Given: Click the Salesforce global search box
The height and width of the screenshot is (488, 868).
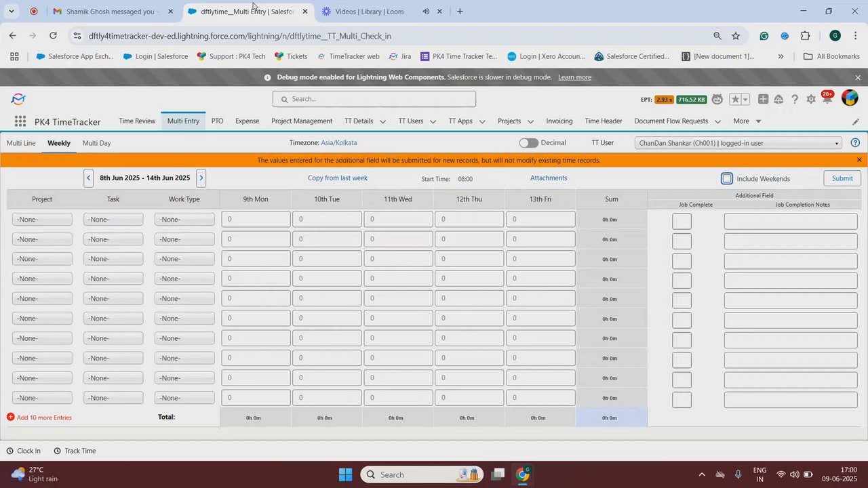Looking at the screenshot, I should pyautogui.click(x=374, y=99).
